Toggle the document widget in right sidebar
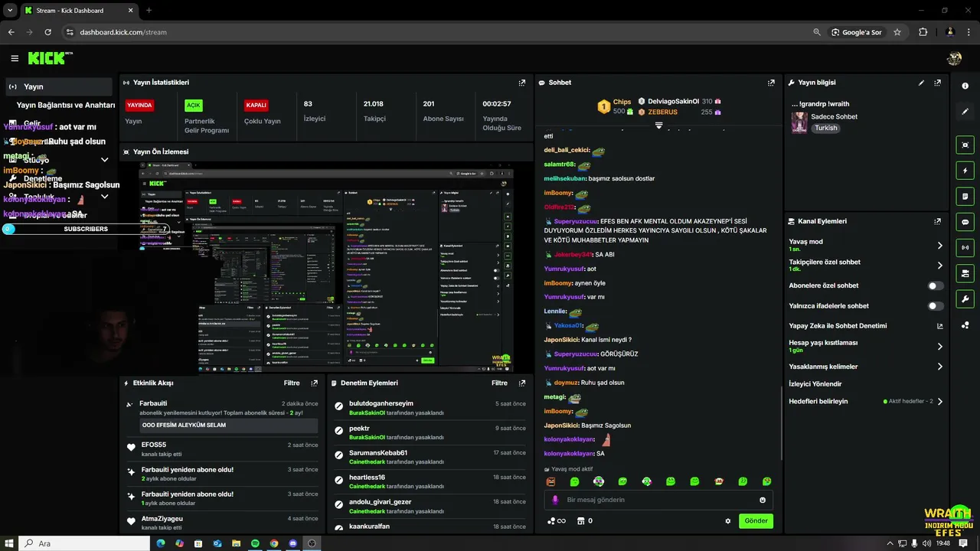This screenshot has height=551, width=980. pos(965,196)
